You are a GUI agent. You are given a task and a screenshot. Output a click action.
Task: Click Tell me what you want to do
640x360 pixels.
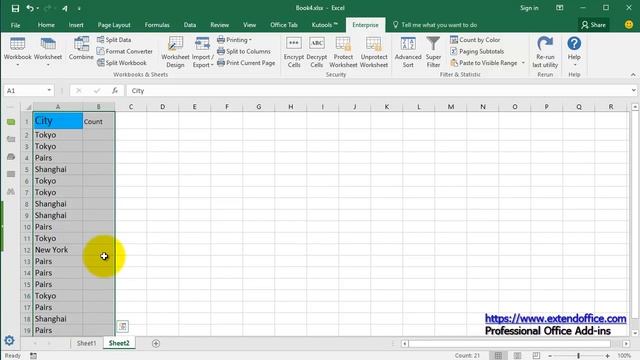tap(435, 25)
